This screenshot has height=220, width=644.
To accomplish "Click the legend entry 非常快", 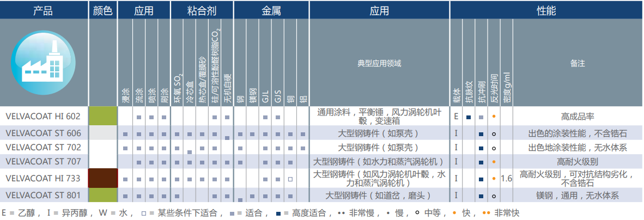I will (x=500, y=213).
